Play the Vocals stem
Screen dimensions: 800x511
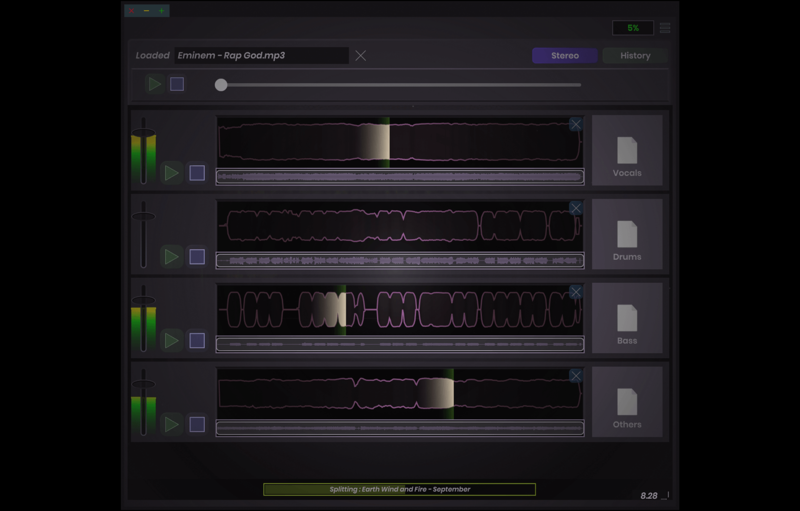171,173
